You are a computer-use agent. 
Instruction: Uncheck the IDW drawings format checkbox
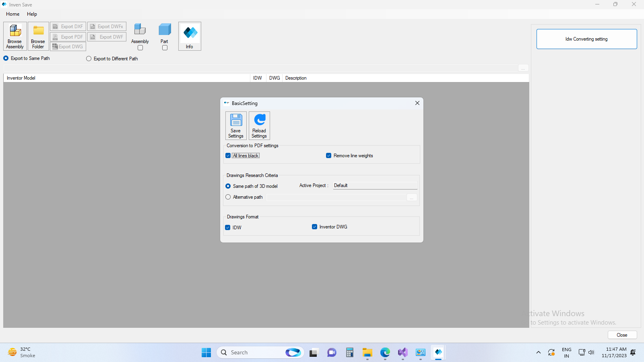click(228, 228)
